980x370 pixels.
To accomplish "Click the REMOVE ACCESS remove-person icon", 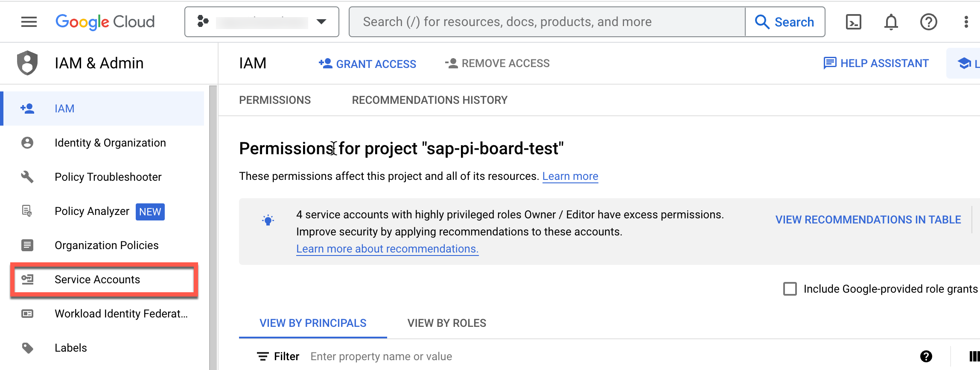I will [452, 64].
